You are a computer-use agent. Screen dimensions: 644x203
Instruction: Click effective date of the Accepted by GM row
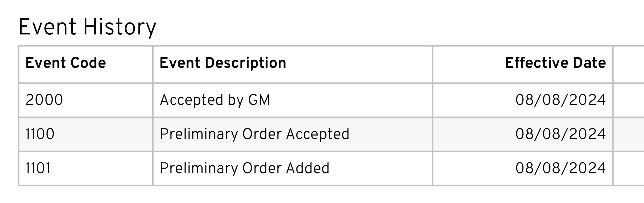pyautogui.click(x=560, y=100)
